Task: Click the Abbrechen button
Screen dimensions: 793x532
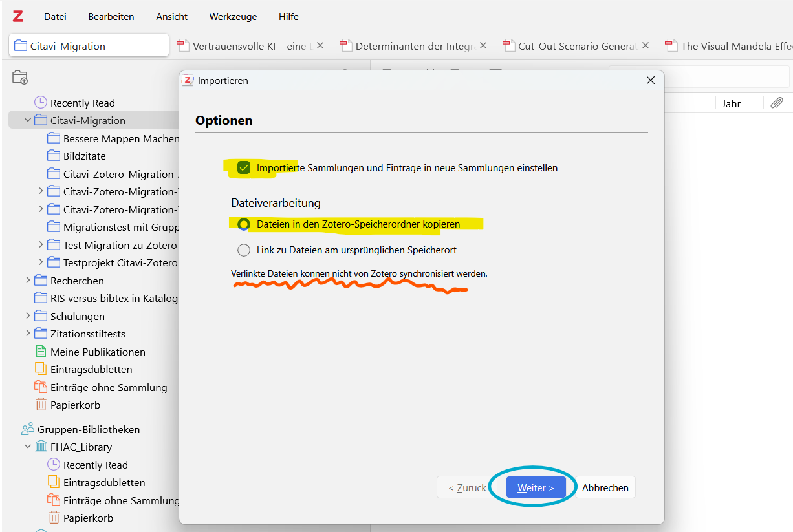Action: point(605,487)
